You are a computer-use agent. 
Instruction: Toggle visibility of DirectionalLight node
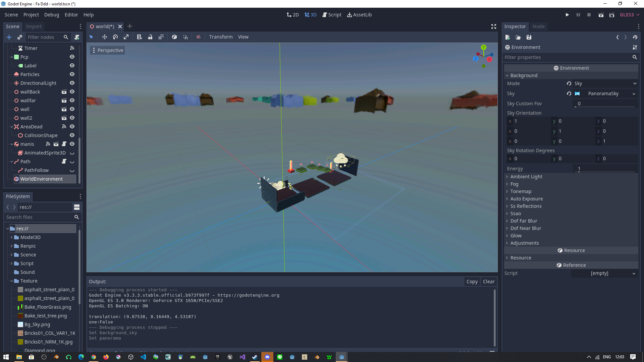pos(72,83)
